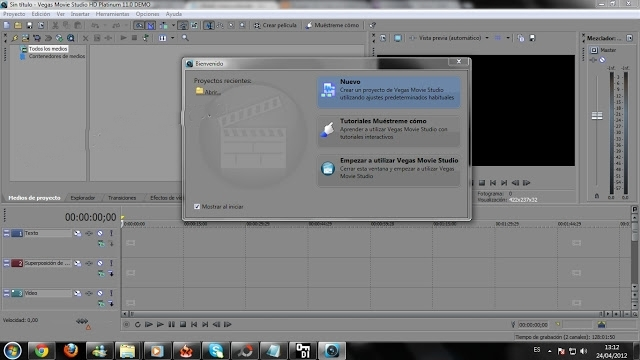Switch to the Transiciones tab
This screenshot has width=640, height=360.
tap(122, 198)
